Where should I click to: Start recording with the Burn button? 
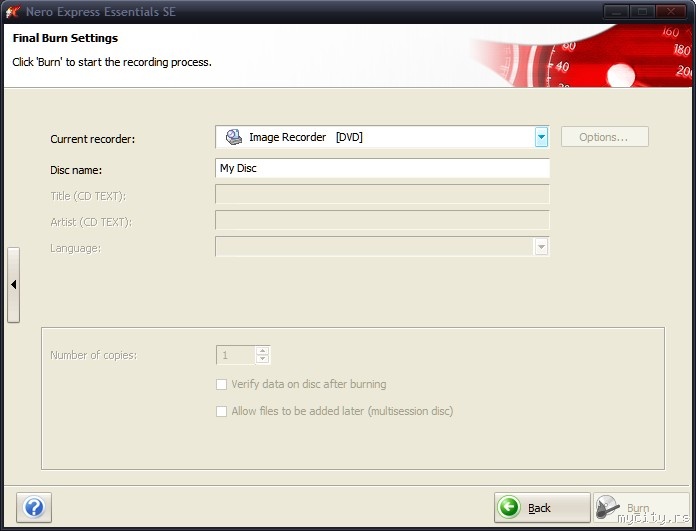(640, 507)
